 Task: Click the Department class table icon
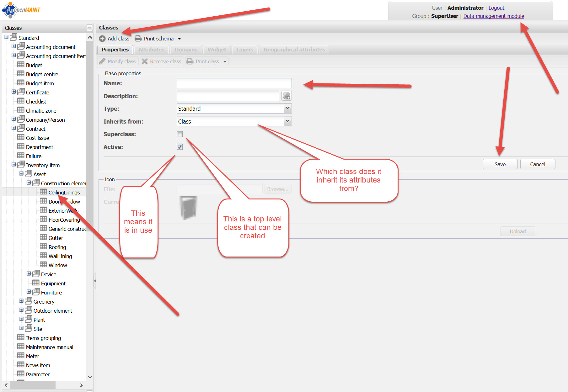[21, 147]
